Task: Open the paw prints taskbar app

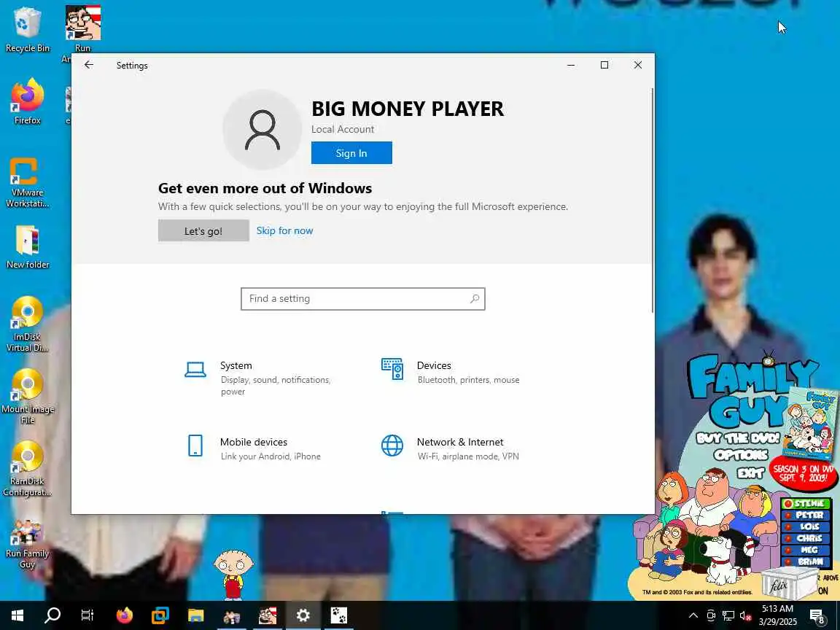Action: (338, 615)
